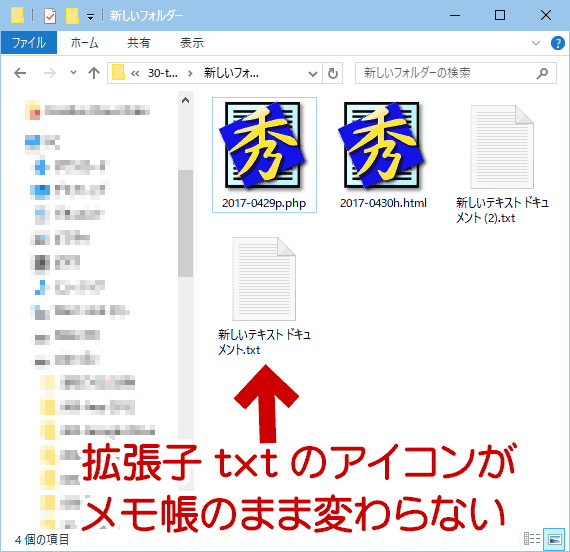
Task: Switch to the ホーム ribbon tab
Action: (x=84, y=43)
